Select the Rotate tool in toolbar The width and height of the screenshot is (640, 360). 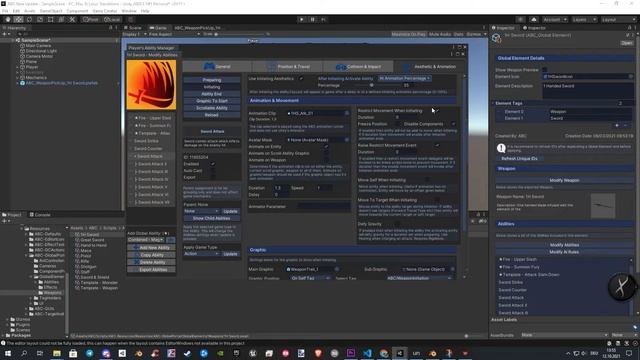tap(29, 19)
